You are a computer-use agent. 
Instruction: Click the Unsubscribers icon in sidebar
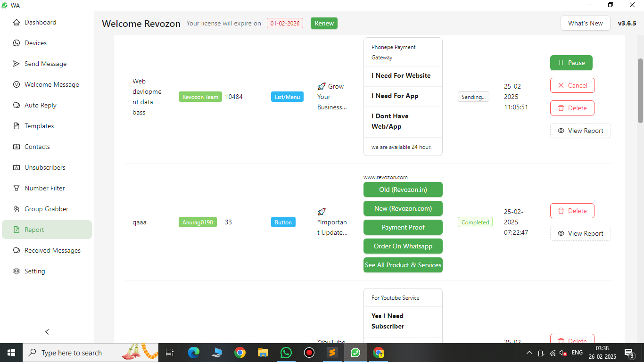(x=17, y=167)
